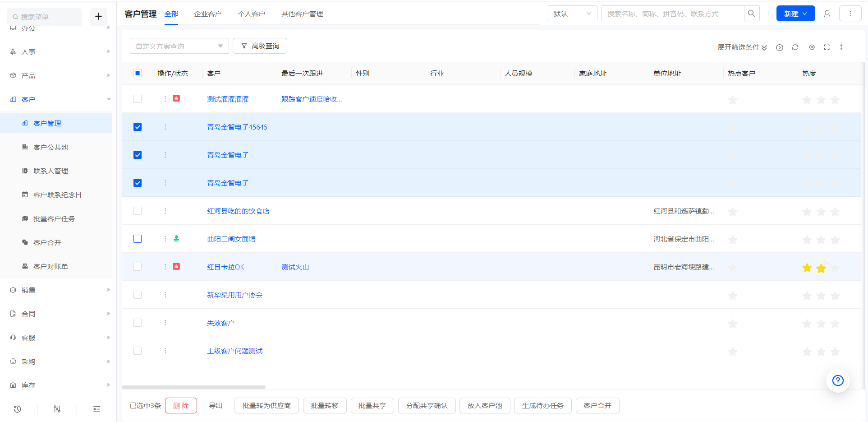Click the customer search input field
This screenshot has width=868, height=422.
click(x=673, y=14)
